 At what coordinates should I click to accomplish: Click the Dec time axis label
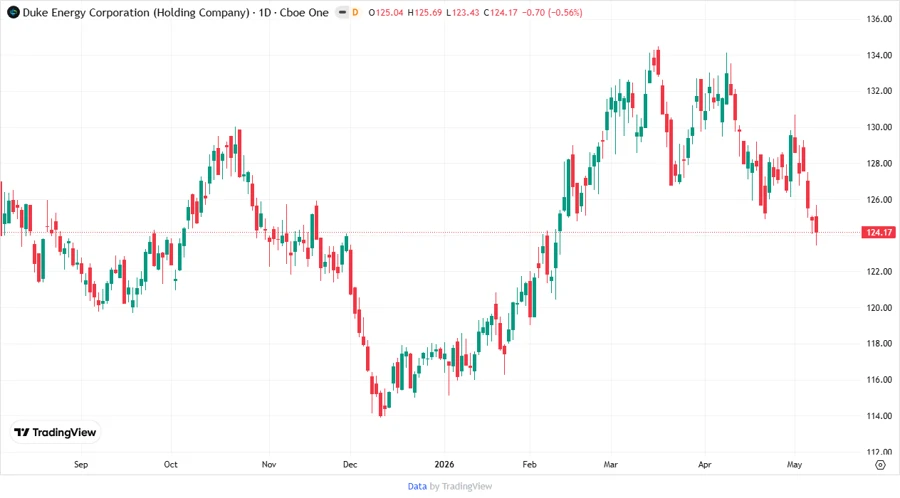[x=350, y=464]
